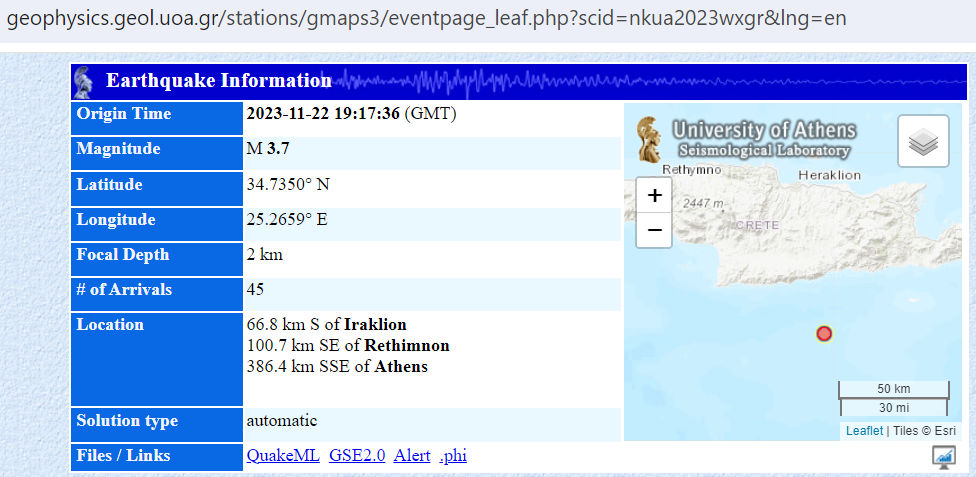Open the map layers control
This screenshot has width=976, height=477.
pos(923,141)
